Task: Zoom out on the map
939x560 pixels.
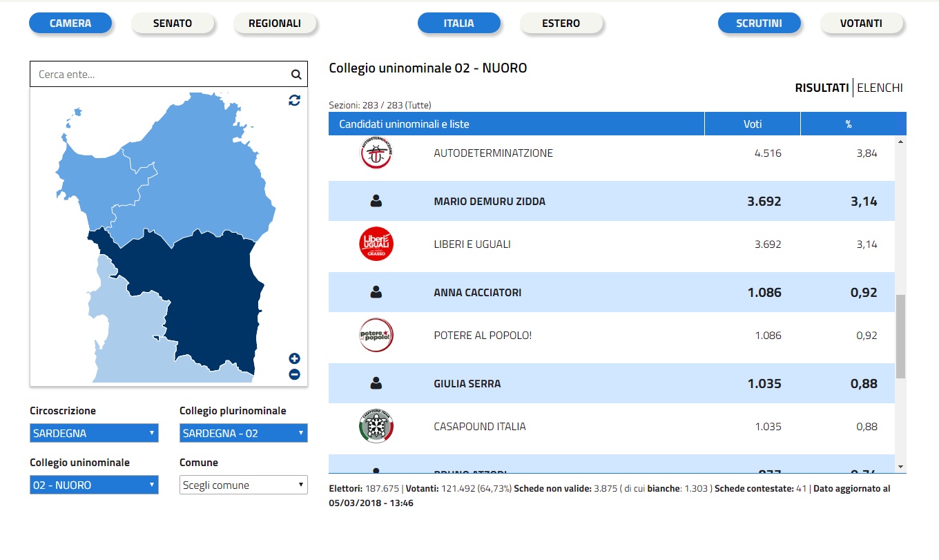Action: click(295, 374)
